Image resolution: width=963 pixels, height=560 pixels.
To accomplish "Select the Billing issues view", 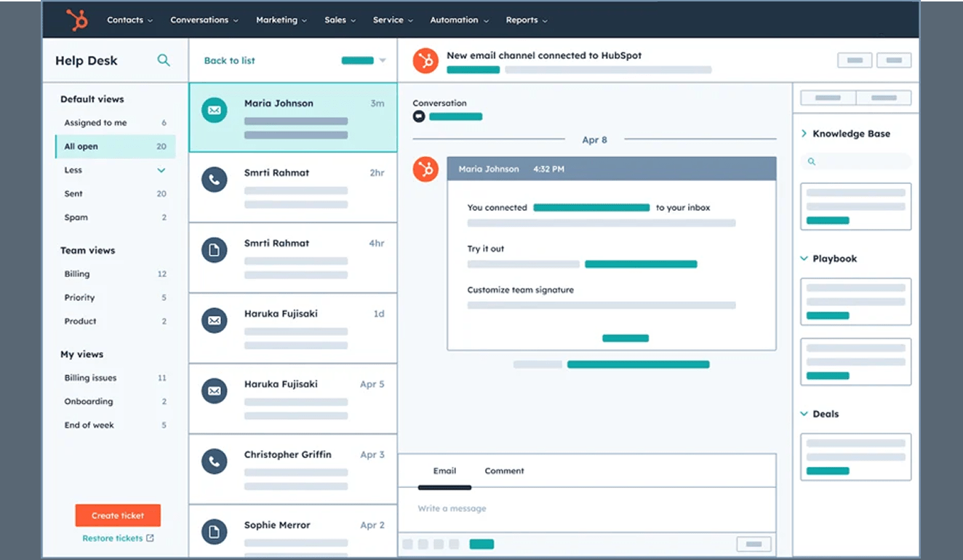I will coord(90,377).
